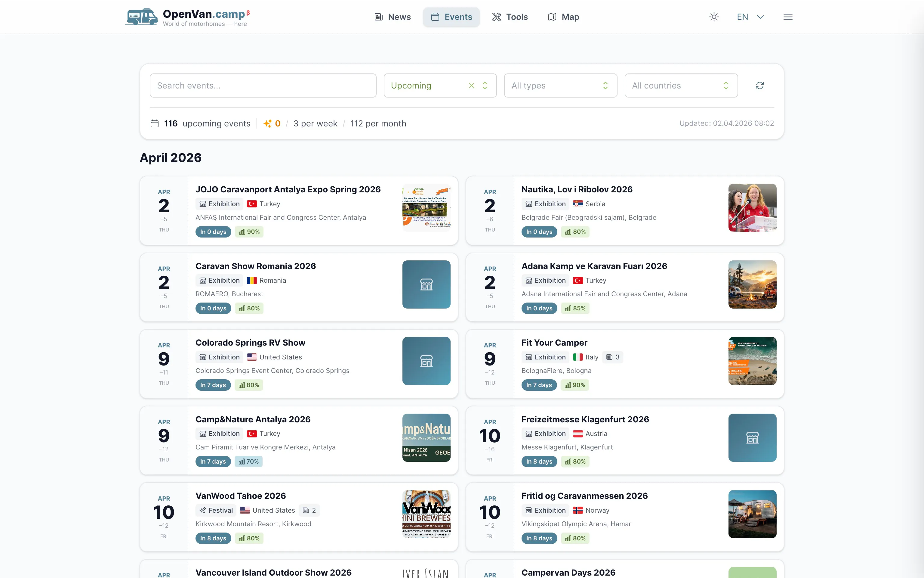Click the Exhibition tag on Fit Your Camper
Viewport: 924px width, 578px height.
[x=545, y=357]
